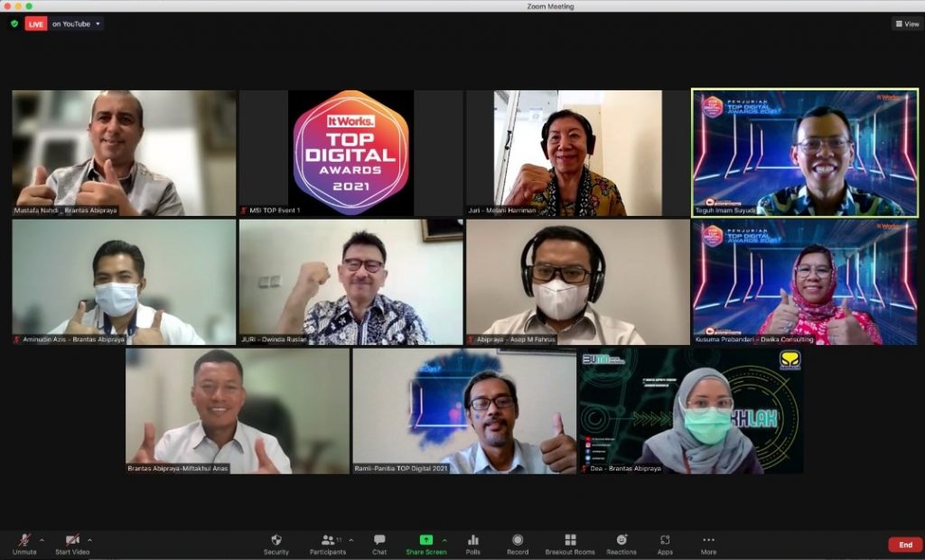Open the Apps panel
Image resolution: width=925 pixels, height=560 pixels.
(x=665, y=544)
